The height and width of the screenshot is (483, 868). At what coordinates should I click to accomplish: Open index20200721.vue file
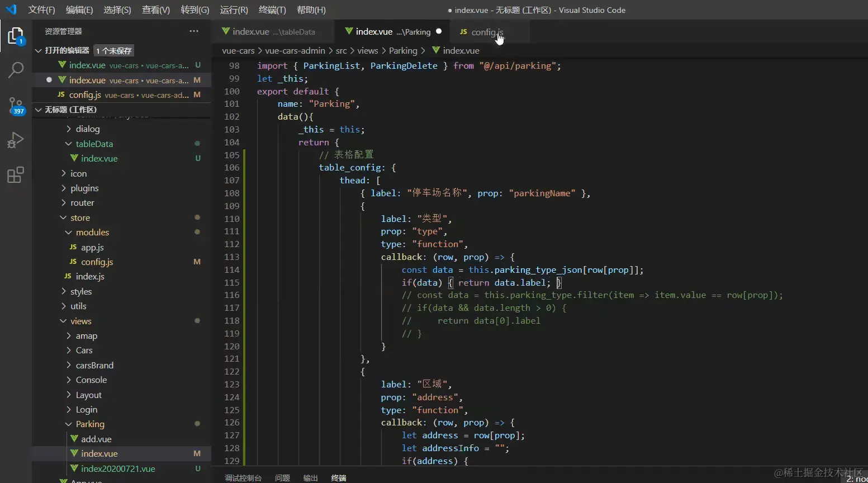click(x=122, y=468)
